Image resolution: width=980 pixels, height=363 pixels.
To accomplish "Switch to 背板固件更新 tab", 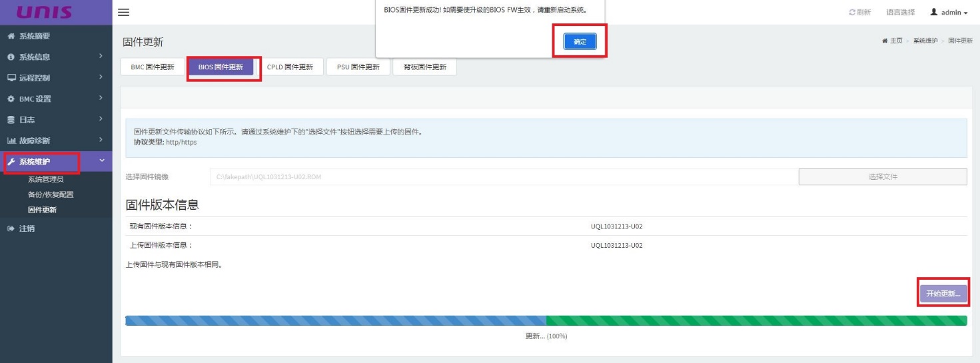I will [x=425, y=67].
